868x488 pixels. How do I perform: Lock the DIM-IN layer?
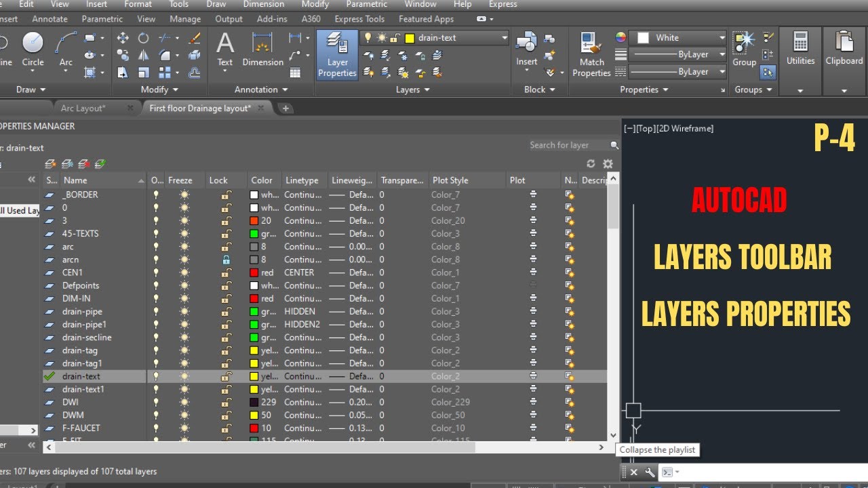point(226,298)
